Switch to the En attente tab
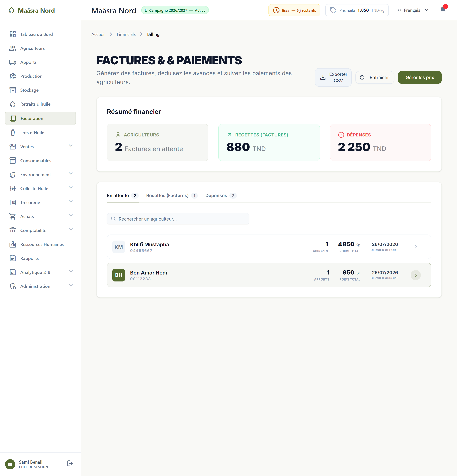This screenshot has width=457, height=476. click(123, 196)
